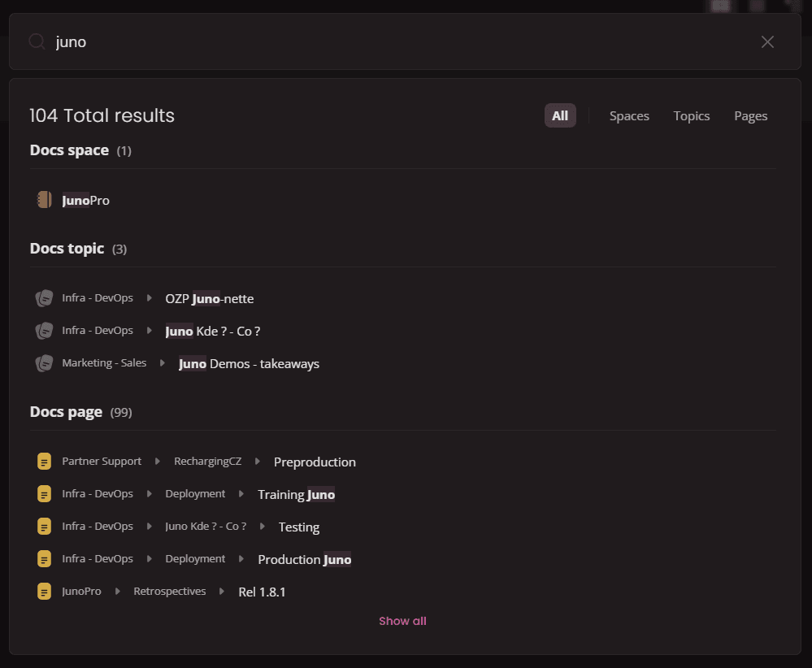Click the search magnifier icon

(x=37, y=41)
